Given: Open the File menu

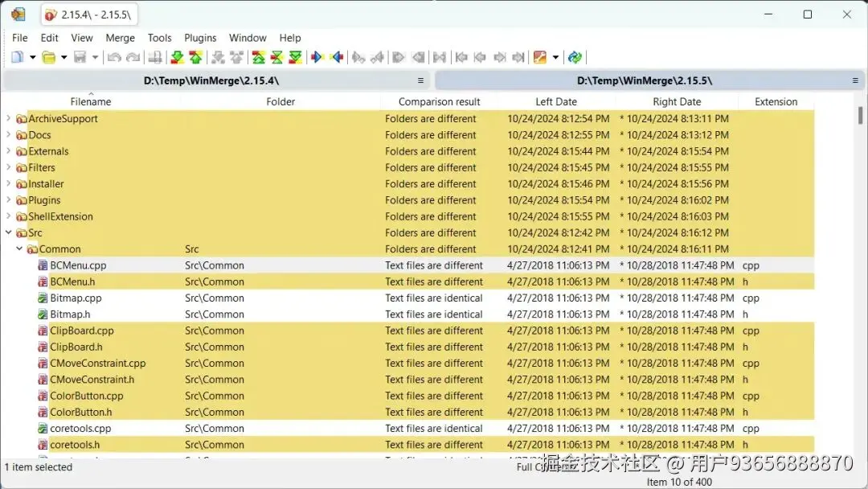Looking at the screenshot, I should point(20,38).
